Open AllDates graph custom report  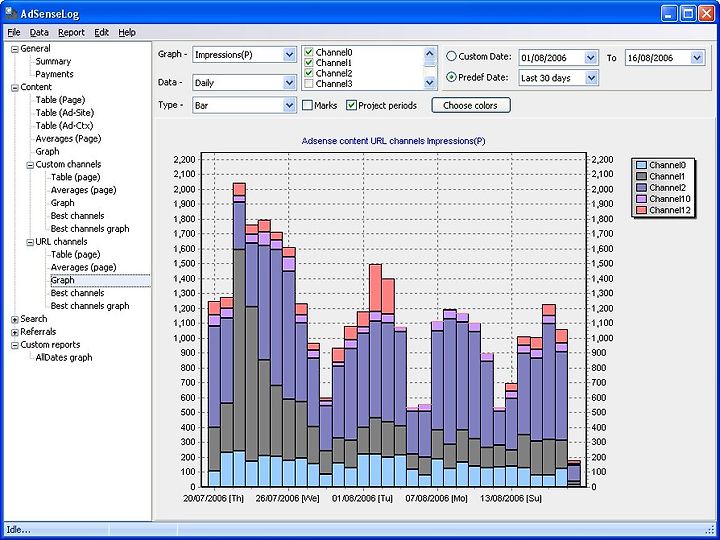click(64, 358)
